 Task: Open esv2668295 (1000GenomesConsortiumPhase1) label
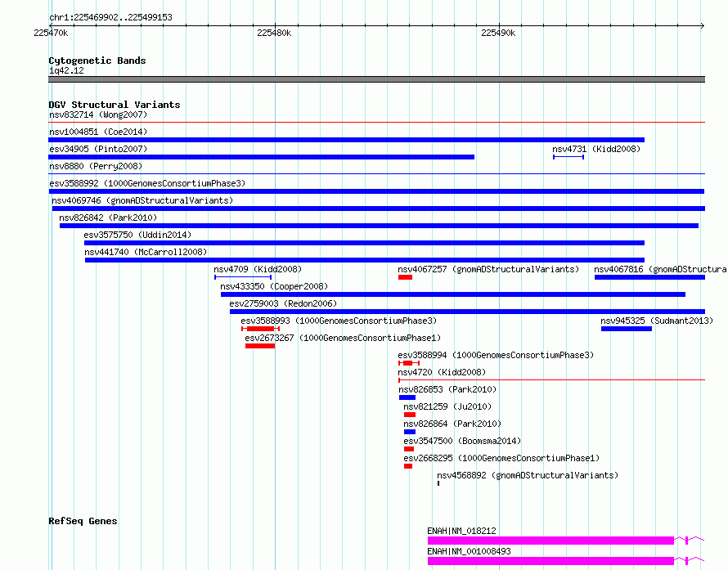[501, 458]
